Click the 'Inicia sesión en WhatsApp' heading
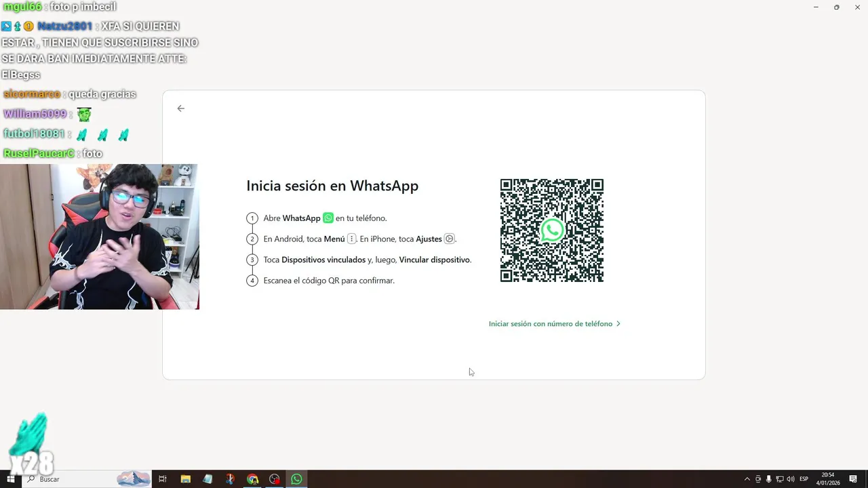Viewport: 868px width, 488px height. tap(332, 186)
